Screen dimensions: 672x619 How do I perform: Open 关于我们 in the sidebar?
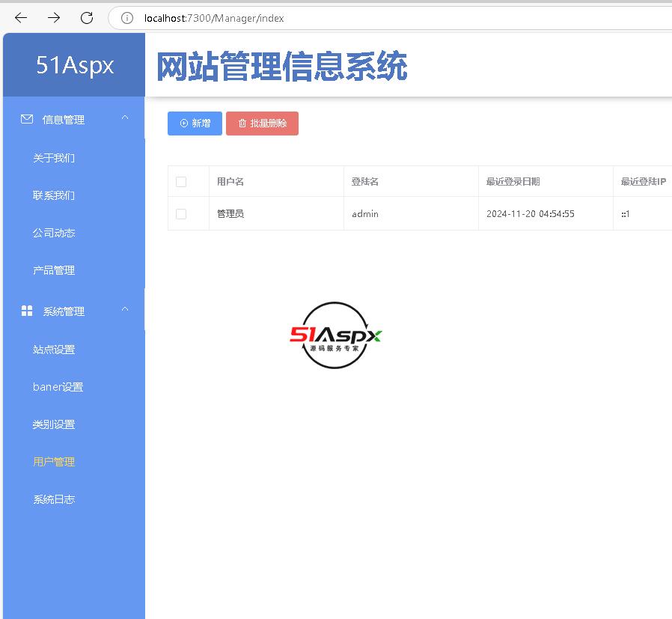tap(54, 158)
